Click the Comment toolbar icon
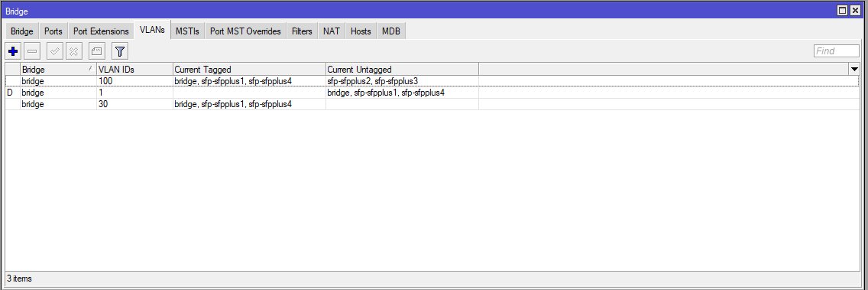The image size is (868, 290). point(97,51)
